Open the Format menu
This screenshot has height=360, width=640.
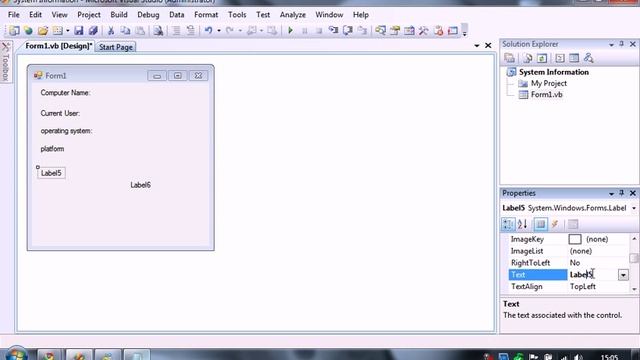[206, 15]
